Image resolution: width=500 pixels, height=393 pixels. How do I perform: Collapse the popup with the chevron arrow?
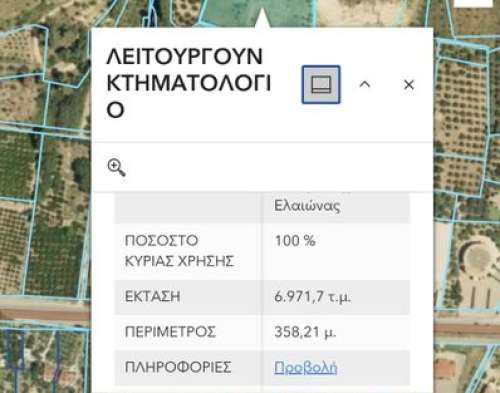tap(365, 85)
